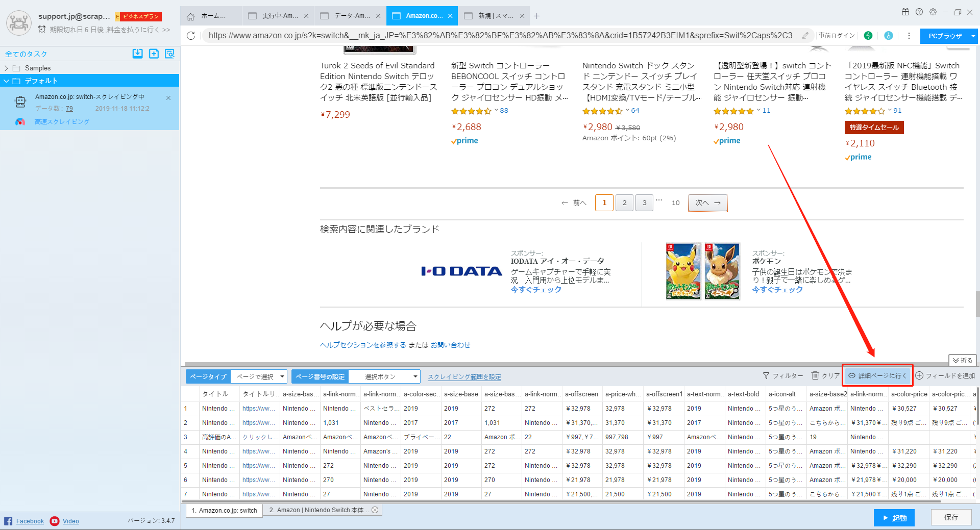
Task: Expand rating dropdown beside 88 reviews
Action: tap(496, 110)
